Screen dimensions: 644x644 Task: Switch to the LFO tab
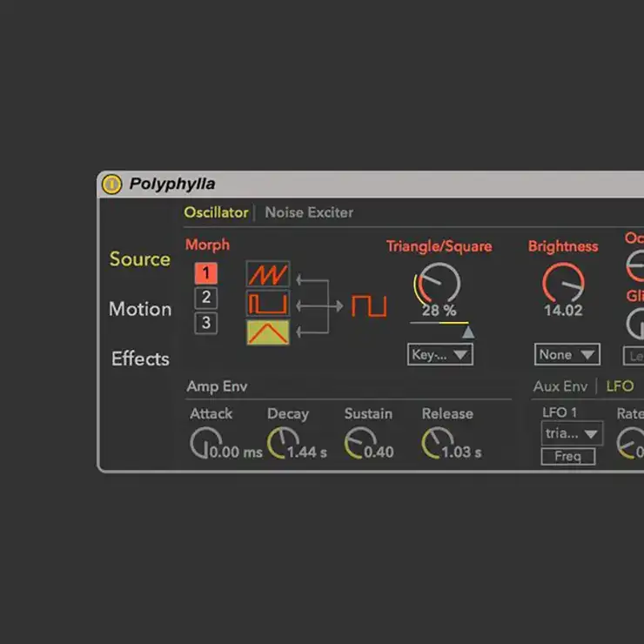click(620, 386)
